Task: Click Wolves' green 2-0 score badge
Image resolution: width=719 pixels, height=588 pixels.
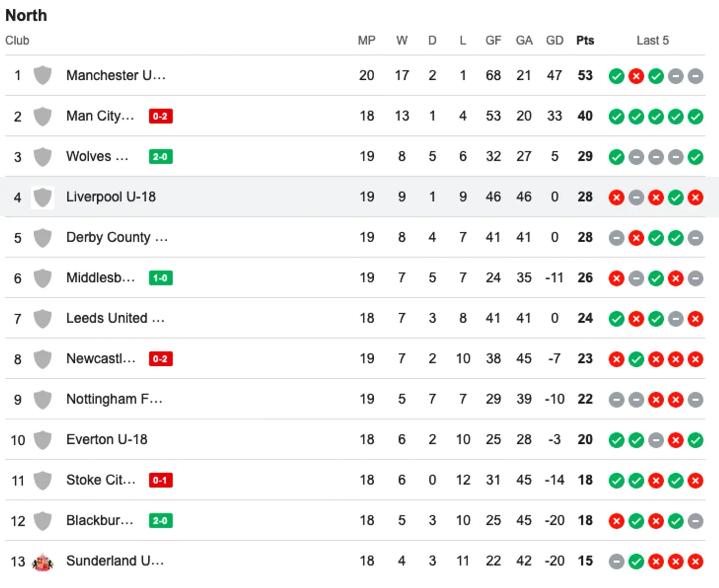Action: [x=161, y=157]
